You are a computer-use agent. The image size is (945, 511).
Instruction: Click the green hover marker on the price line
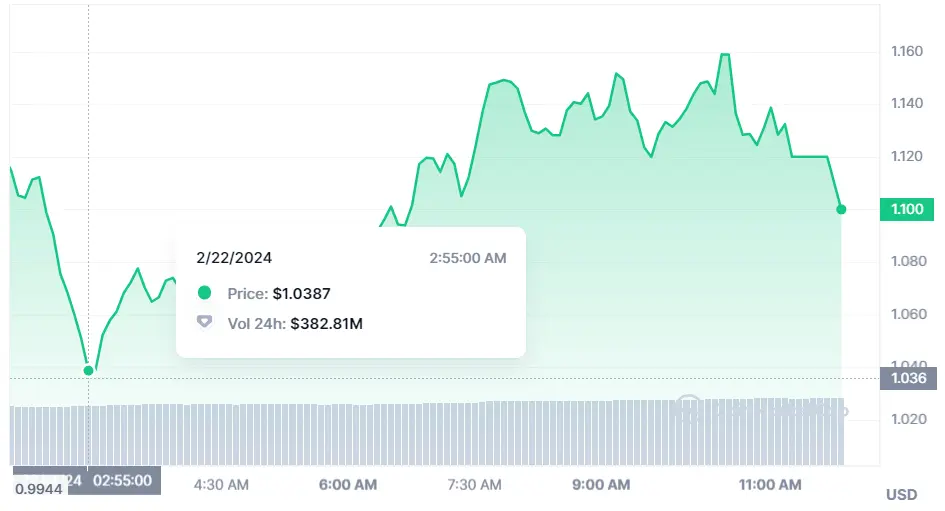(x=88, y=371)
